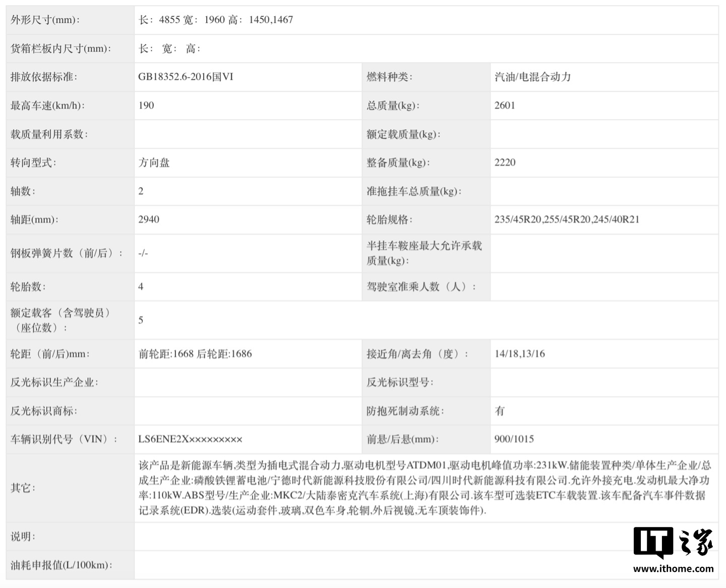The height and width of the screenshot is (588, 726).
Task: Click the 轴距(mm) label
Action: [x=35, y=220]
